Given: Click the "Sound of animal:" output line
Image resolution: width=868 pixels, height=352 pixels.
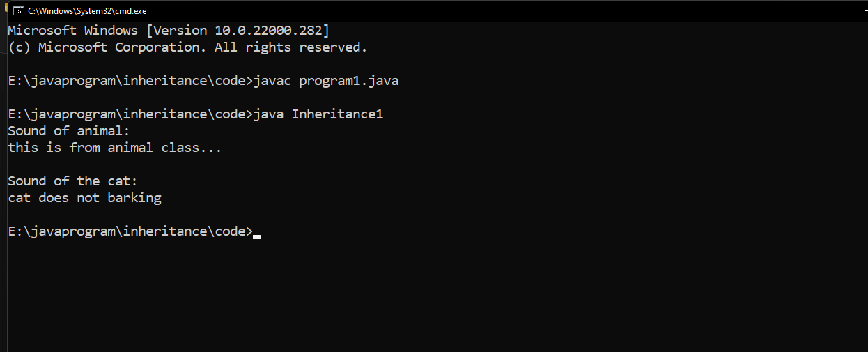Looking at the screenshot, I should pyautogui.click(x=69, y=131).
